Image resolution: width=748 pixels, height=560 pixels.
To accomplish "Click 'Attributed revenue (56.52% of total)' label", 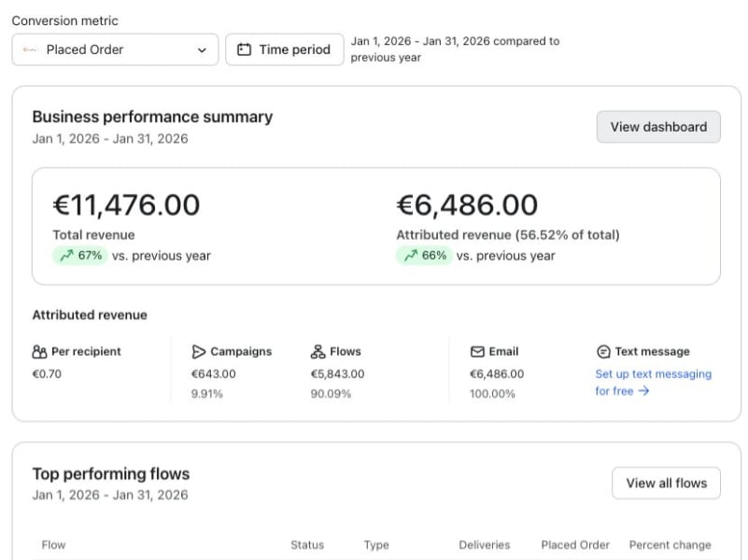I will point(508,235).
